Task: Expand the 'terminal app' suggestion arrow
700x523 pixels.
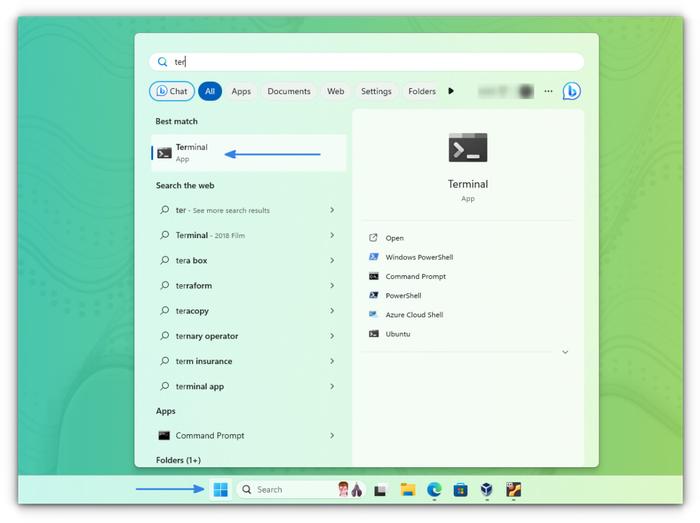Action: click(x=332, y=386)
